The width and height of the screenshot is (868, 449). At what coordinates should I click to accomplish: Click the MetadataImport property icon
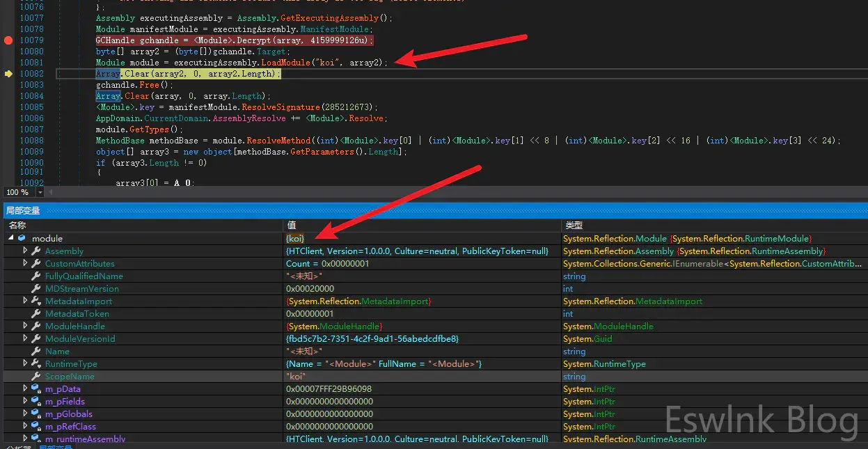(36, 301)
